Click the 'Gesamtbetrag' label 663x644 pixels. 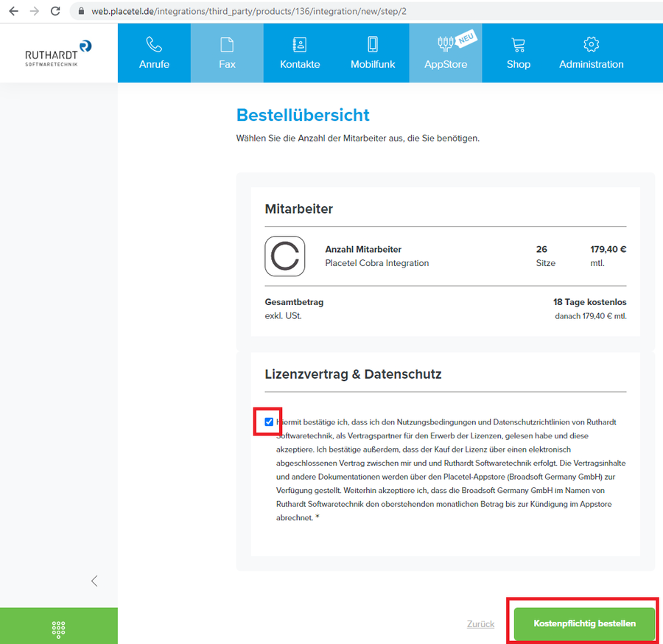(294, 302)
